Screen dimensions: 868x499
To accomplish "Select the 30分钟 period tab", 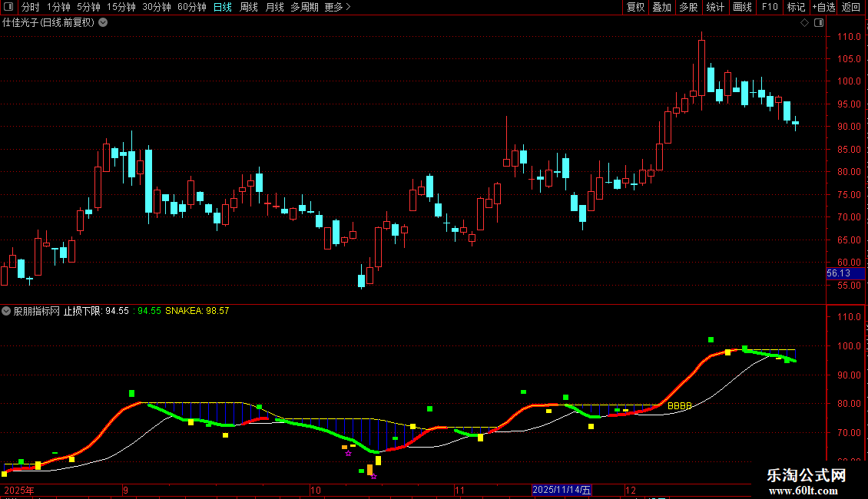I will 157,7.
